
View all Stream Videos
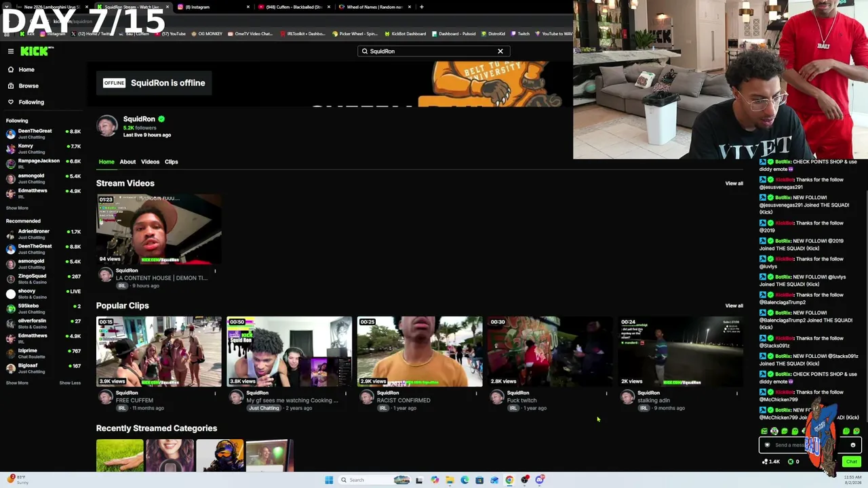click(x=734, y=184)
